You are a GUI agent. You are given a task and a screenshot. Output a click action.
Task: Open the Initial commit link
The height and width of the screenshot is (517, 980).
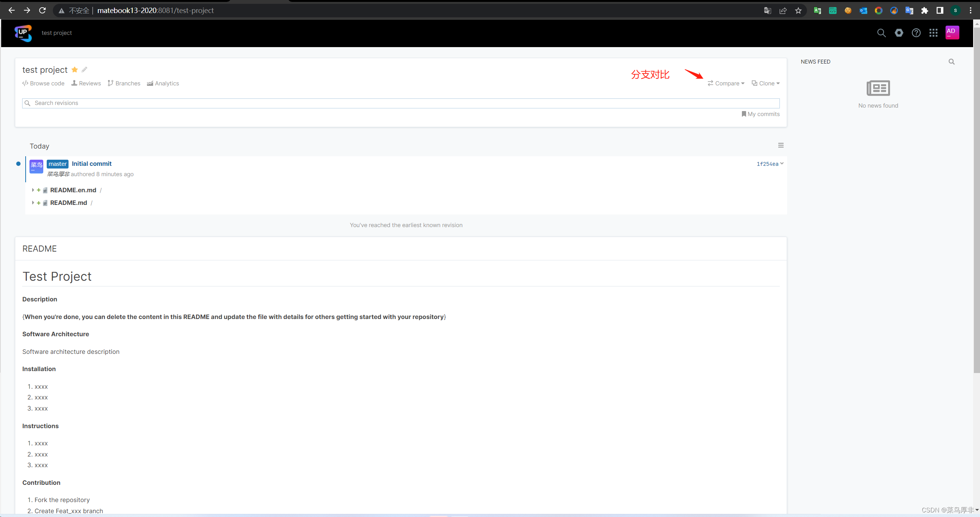click(x=91, y=164)
